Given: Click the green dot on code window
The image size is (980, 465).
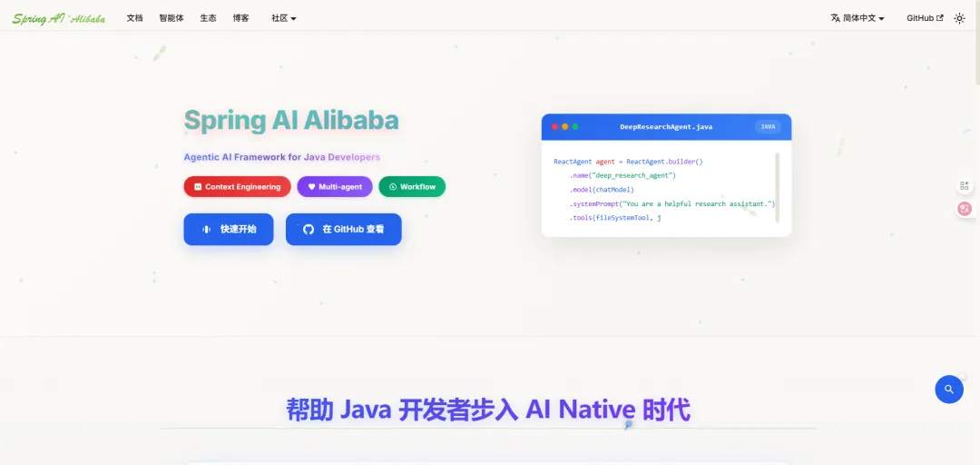Looking at the screenshot, I should pos(575,126).
